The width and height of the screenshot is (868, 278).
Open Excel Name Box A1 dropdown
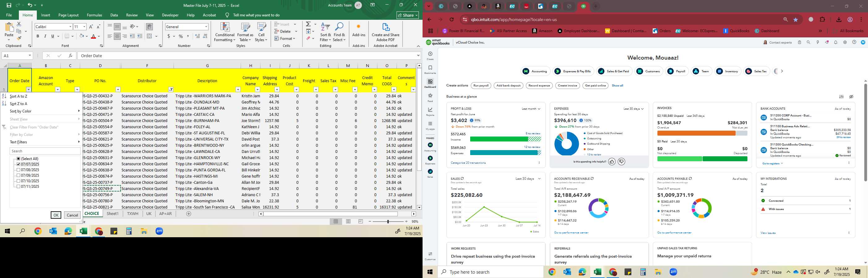(30, 56)
